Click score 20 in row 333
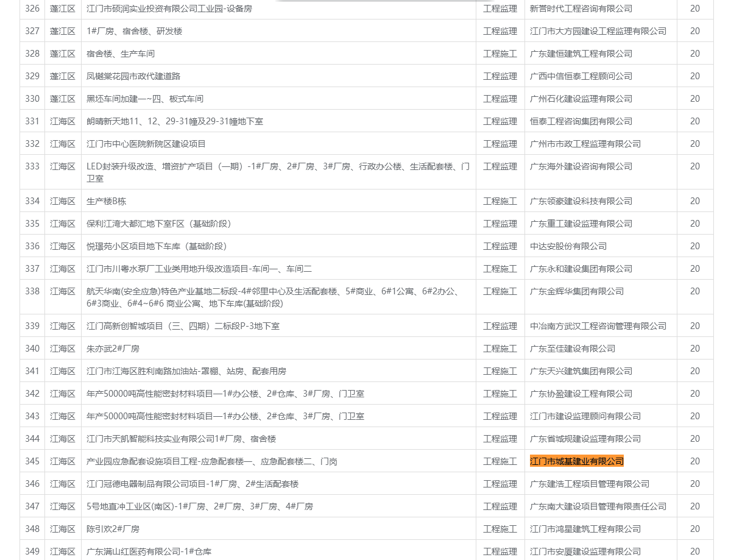Image resolution: width=745 pixels, height=560 pixels. coord(695,166)
